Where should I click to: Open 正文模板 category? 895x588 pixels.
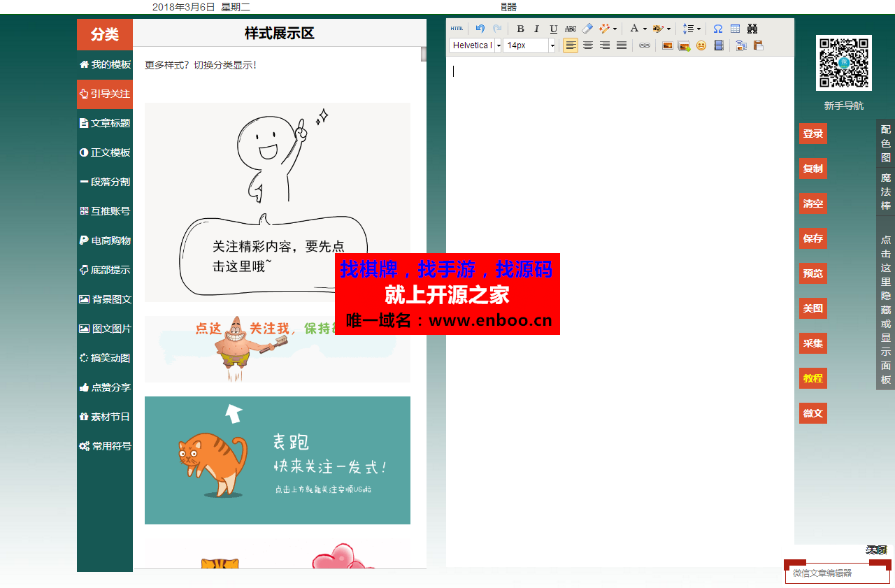[x=105, y=152]
